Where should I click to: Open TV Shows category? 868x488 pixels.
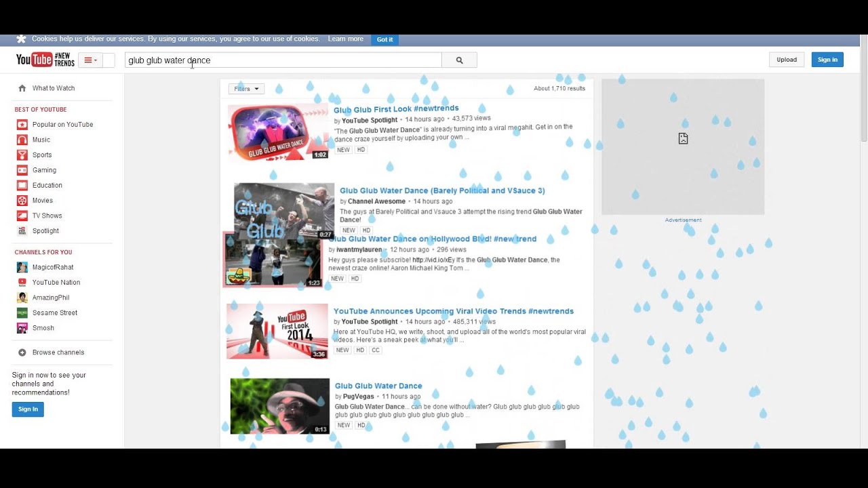(47, 216)
